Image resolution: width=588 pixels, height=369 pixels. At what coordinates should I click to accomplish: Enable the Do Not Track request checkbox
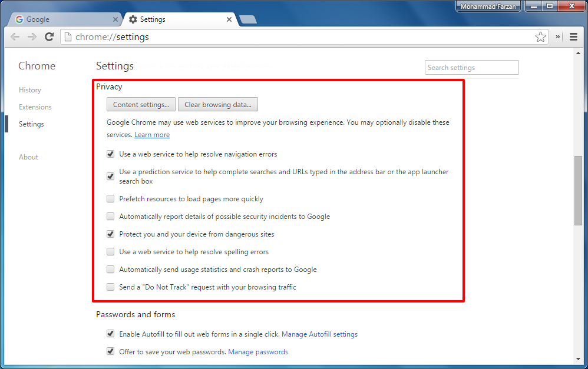(110, 287)
